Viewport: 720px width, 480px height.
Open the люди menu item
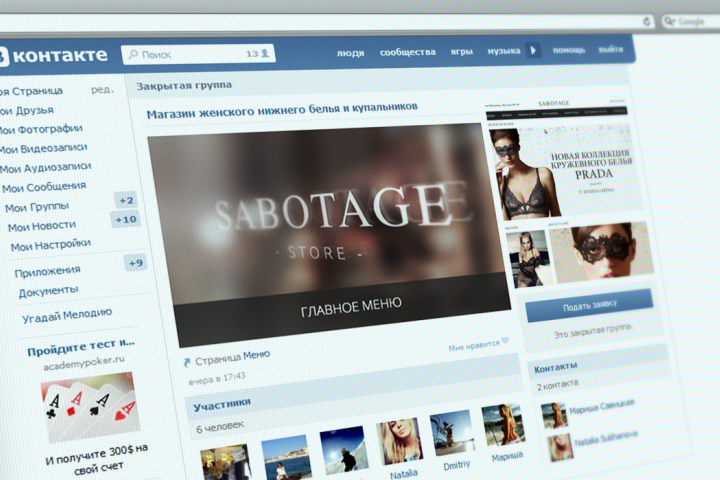(350, 53)
